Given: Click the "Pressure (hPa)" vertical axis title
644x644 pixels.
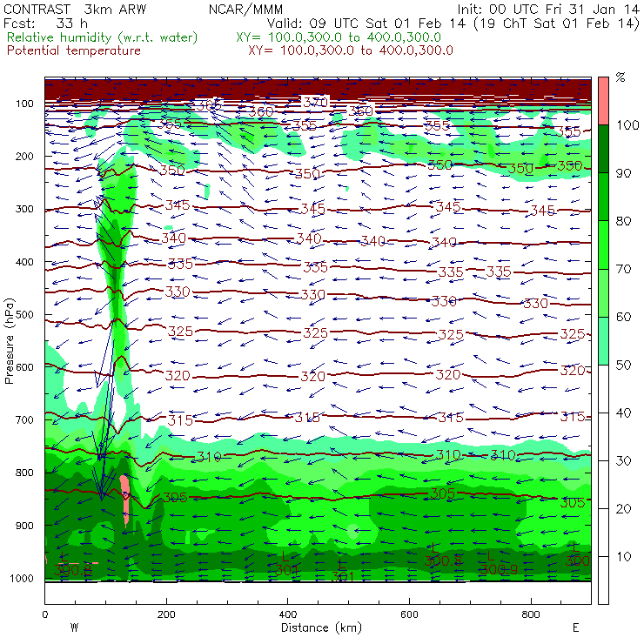Looking at the screenshot, I should tap(9, 341).
